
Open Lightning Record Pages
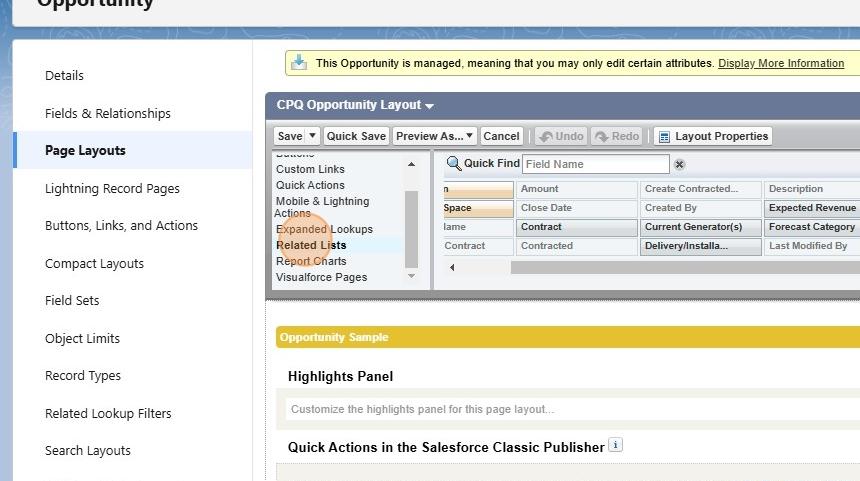click(x=112, y=189)
